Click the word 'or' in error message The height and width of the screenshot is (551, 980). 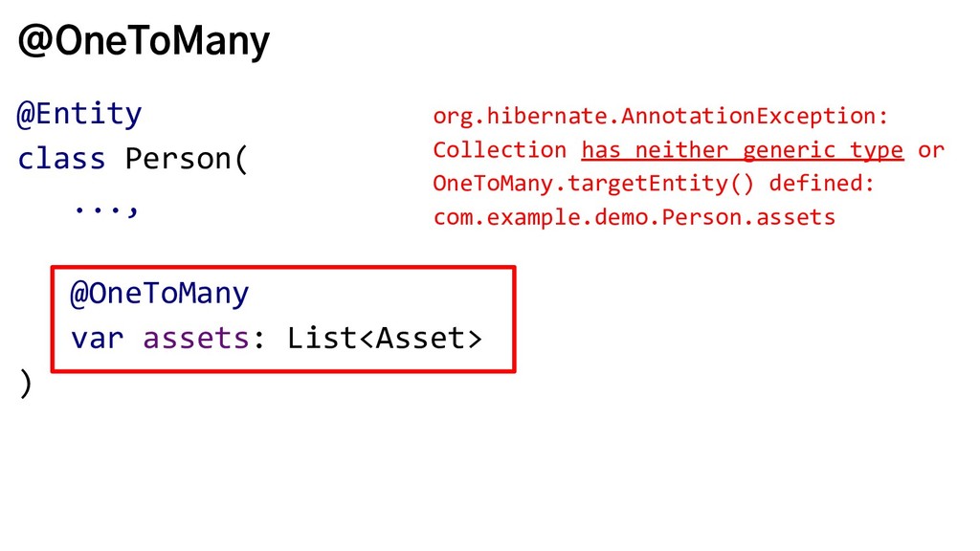tap(931, 150)
